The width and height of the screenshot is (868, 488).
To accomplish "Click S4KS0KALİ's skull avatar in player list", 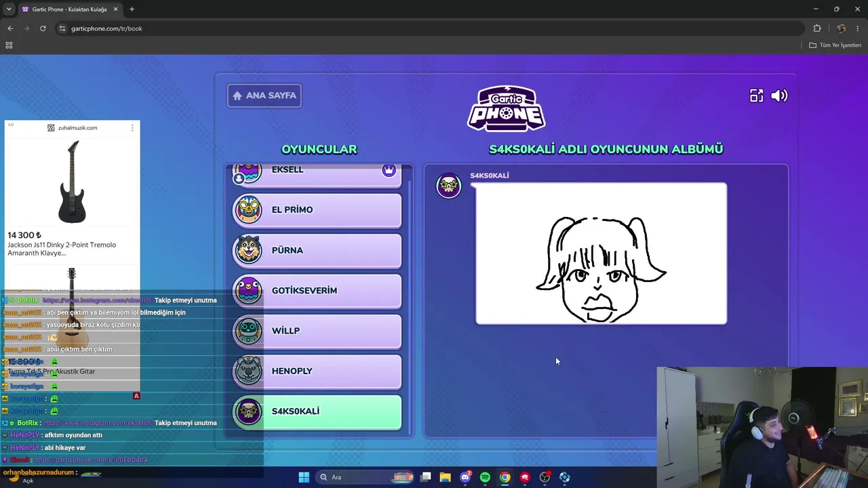I will [x=248, y=411].
